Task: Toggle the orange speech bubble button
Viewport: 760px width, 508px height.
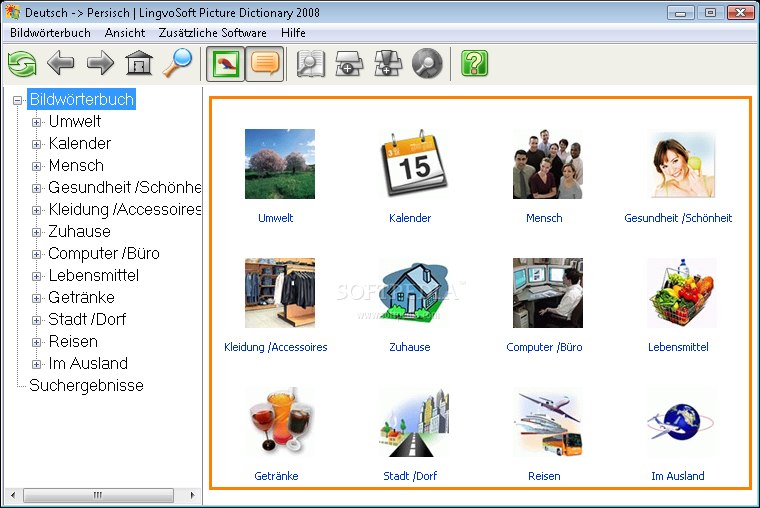Action: coord(265,64)
